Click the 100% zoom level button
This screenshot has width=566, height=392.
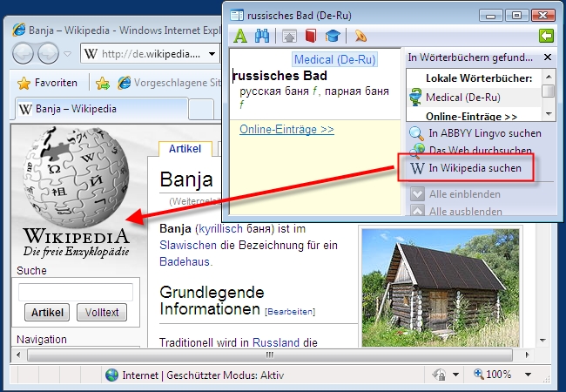(x=493, y=375)
